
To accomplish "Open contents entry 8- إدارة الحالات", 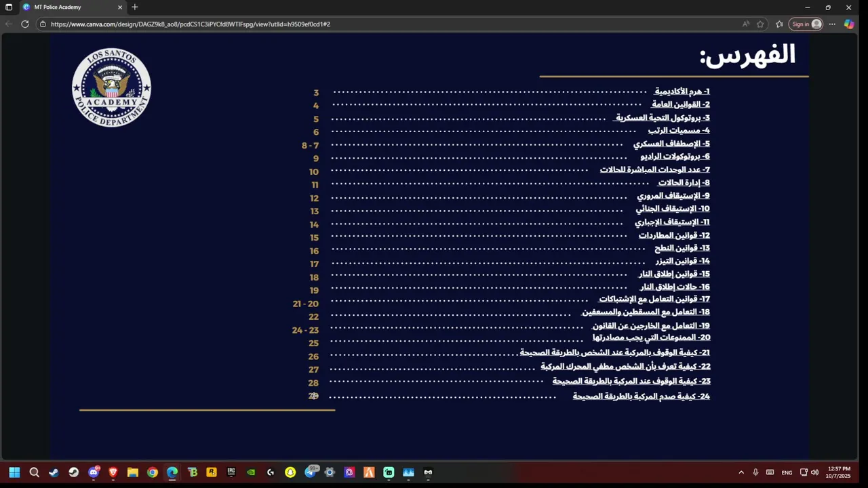I will (x=684, y=183).
